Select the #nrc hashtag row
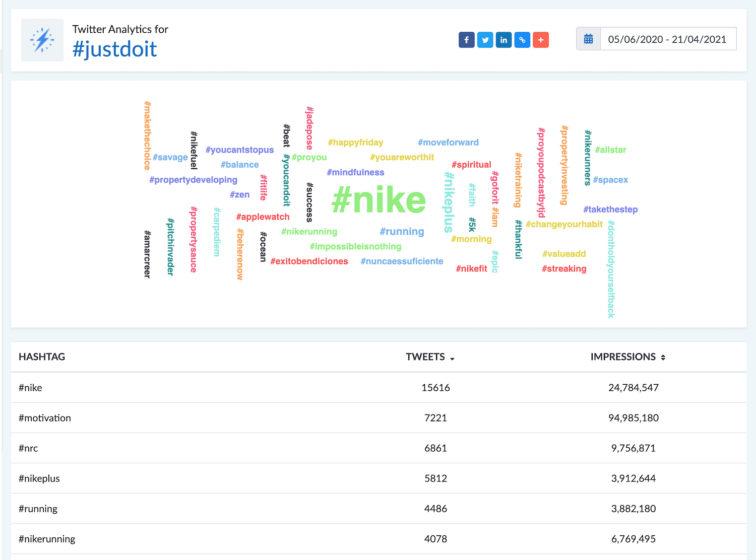 [379, 448]
